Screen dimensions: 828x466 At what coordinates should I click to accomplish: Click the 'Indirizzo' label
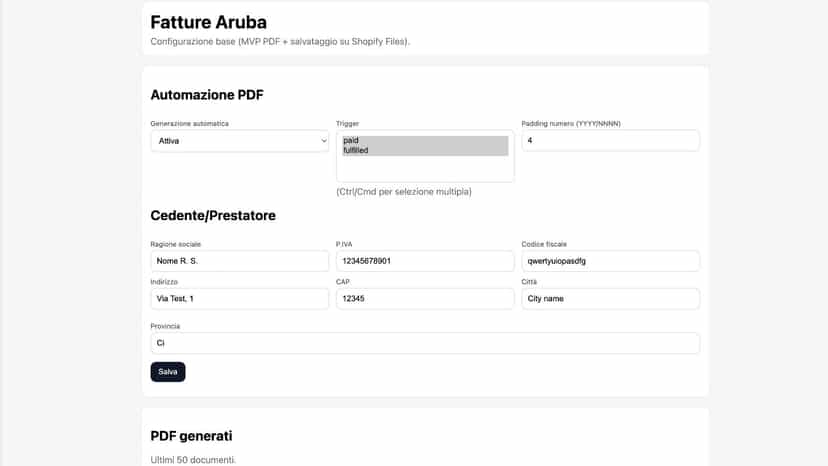click(x=164, y=282)
